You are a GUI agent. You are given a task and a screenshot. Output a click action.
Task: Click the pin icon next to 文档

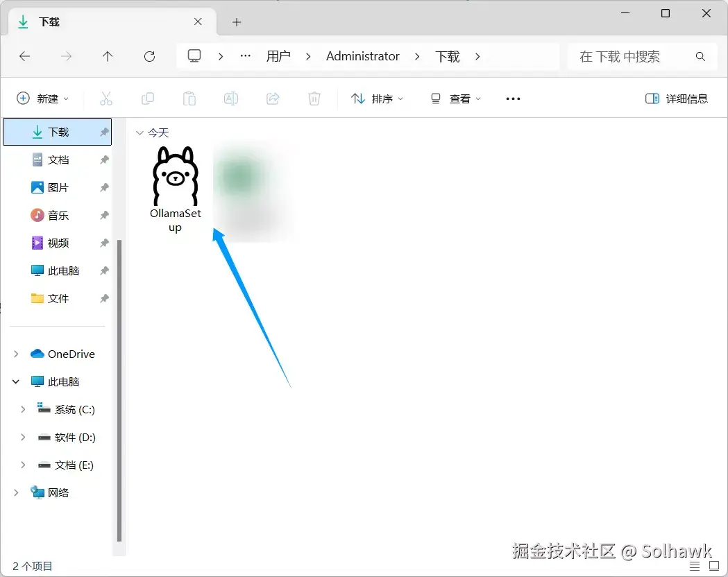(x=104, y=160)
